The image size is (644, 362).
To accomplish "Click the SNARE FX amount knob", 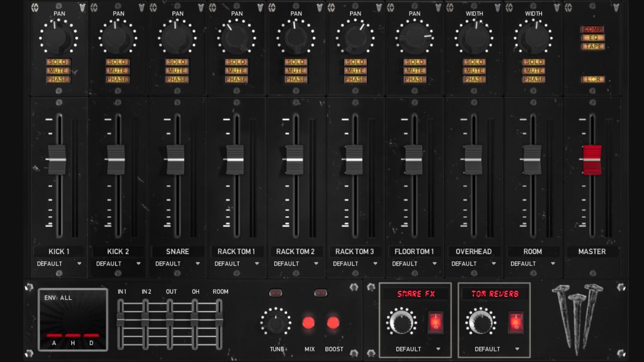I will pos(402,322).
